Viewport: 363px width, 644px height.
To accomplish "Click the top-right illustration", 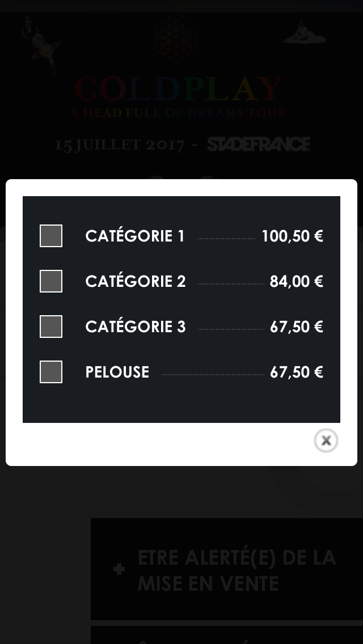I will [305, 34].
